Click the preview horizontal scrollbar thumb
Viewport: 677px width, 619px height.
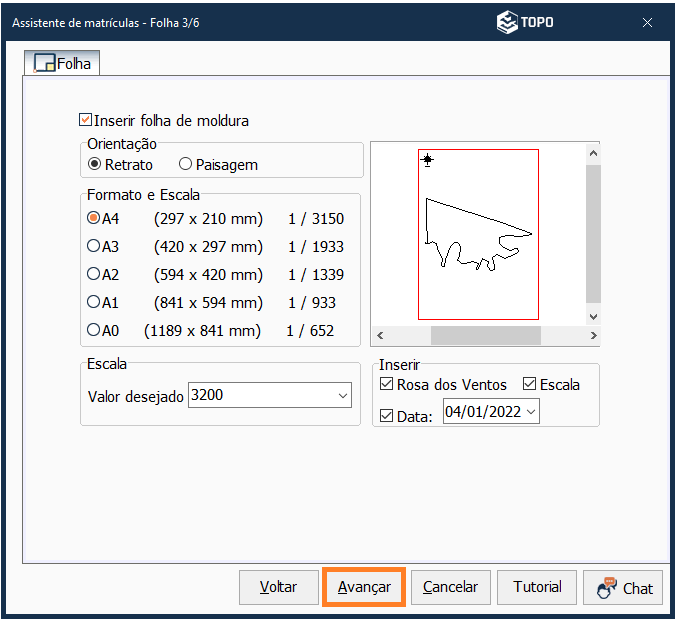coord(485,336)
